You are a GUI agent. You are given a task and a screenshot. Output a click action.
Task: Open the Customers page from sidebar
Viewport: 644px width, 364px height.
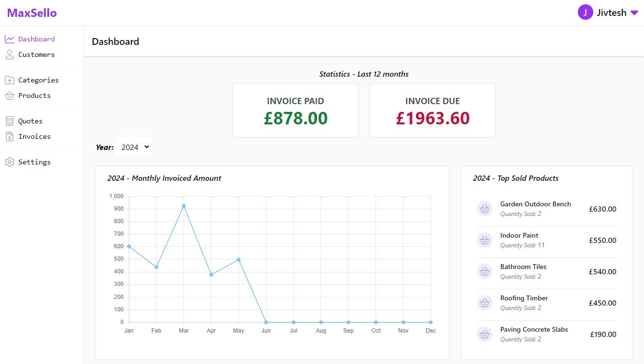pyautogui.click(x=36, y=54)
